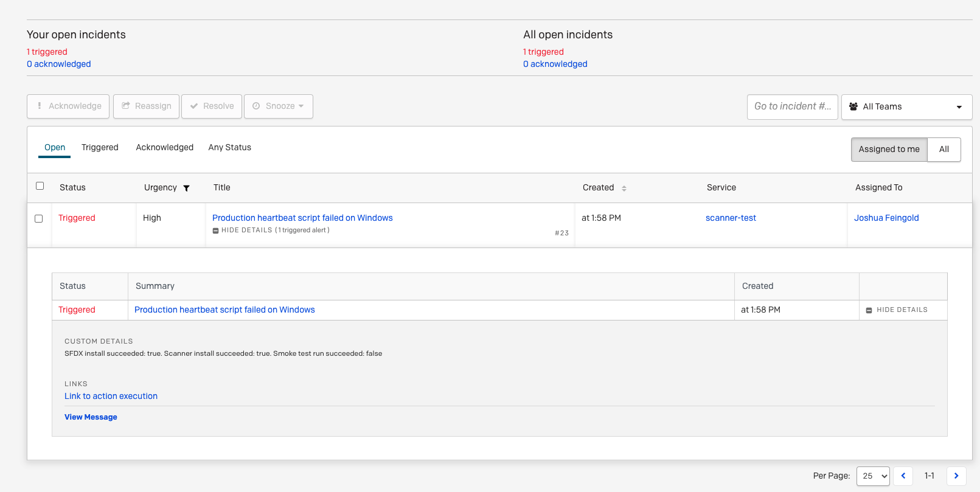Switch to the Triggered tab
This screenshot has height=492, width=980.
(100, 148)
